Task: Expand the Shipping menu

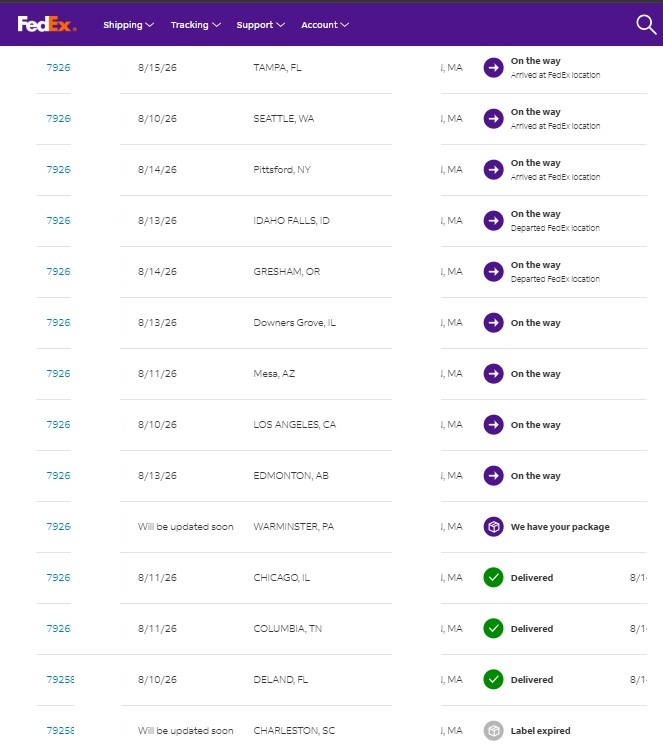Action: pyautogui.click(x=128, y=25)
